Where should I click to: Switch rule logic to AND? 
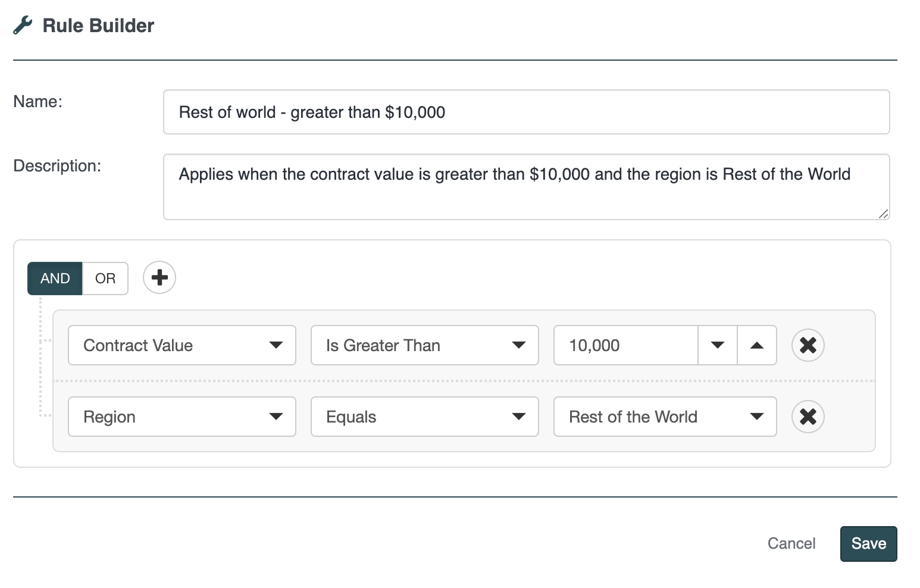click(x=55, y=279)
